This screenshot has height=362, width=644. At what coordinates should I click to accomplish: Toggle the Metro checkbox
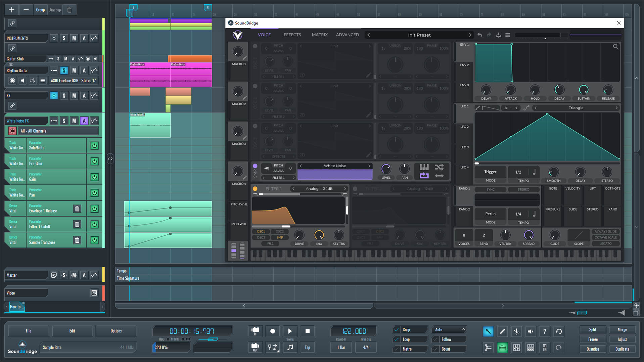click(397, 349)
